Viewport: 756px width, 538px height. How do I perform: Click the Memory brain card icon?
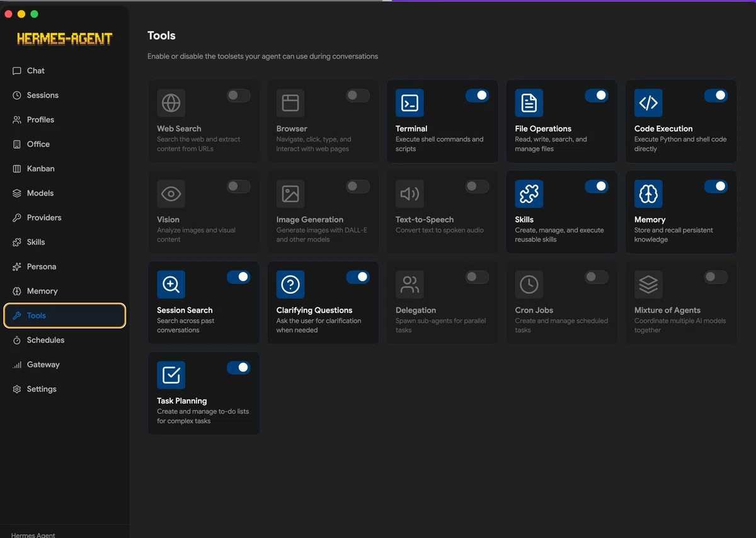point(648,194)
